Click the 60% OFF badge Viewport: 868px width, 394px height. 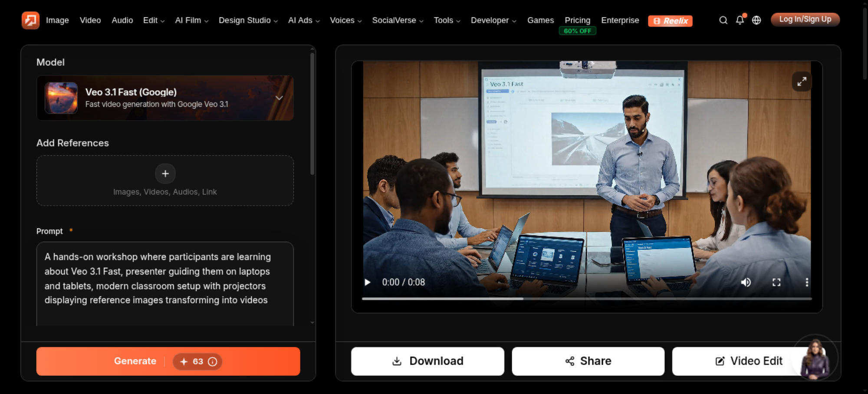pos(577,31)
